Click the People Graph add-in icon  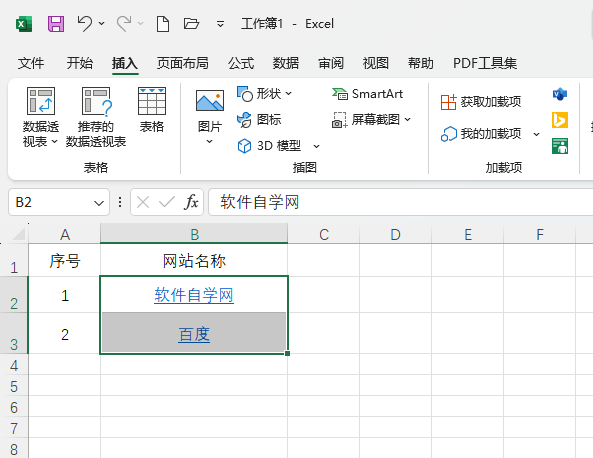click(x=560, y=146)
